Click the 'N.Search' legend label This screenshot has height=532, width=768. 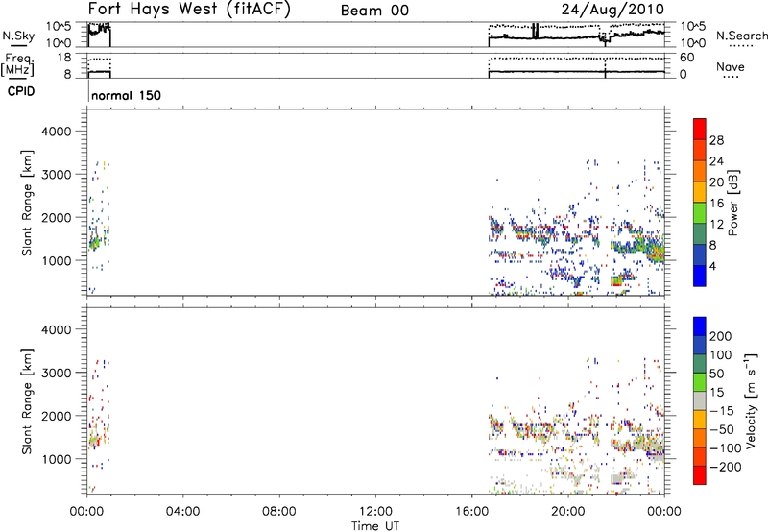(x=741, y=36)
